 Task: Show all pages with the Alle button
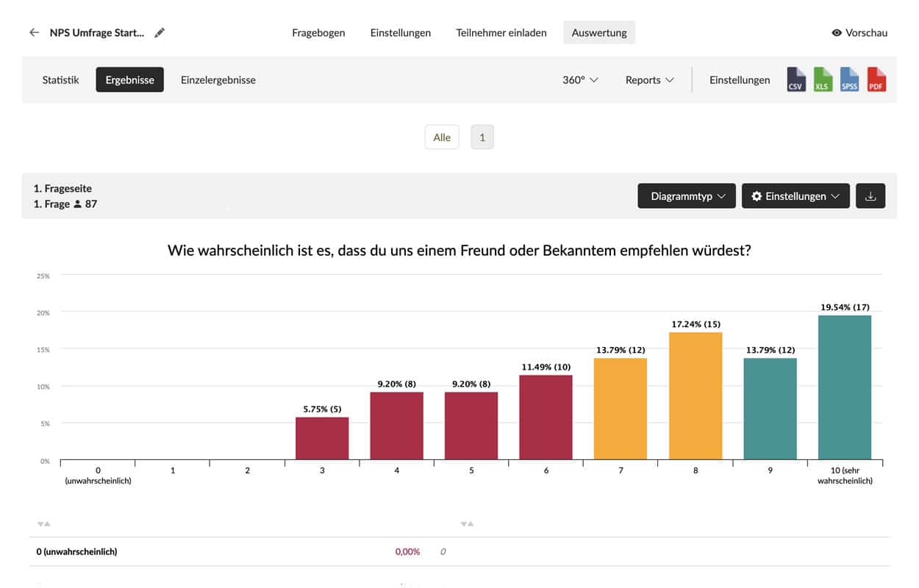(442, 137)
